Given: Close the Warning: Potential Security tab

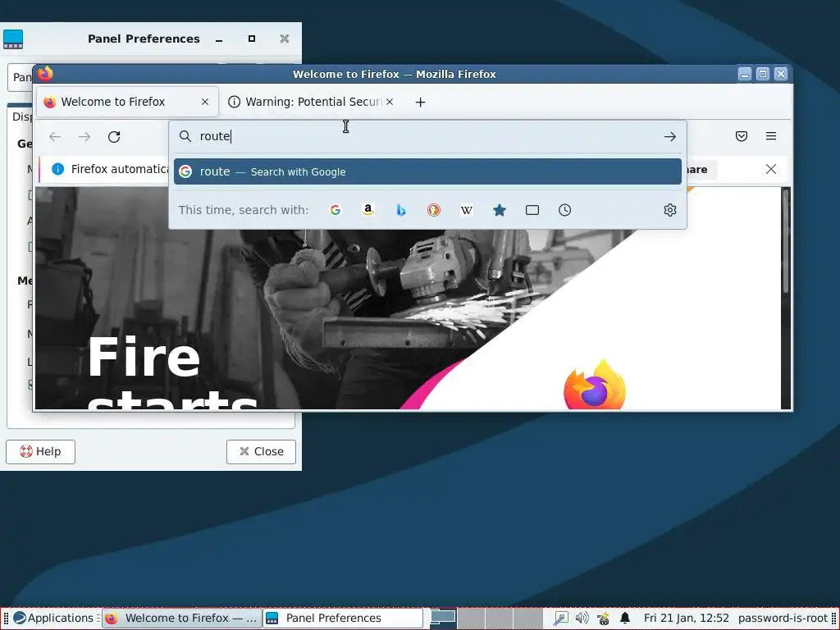Looking at the screenshot, I should click(390, 102).
